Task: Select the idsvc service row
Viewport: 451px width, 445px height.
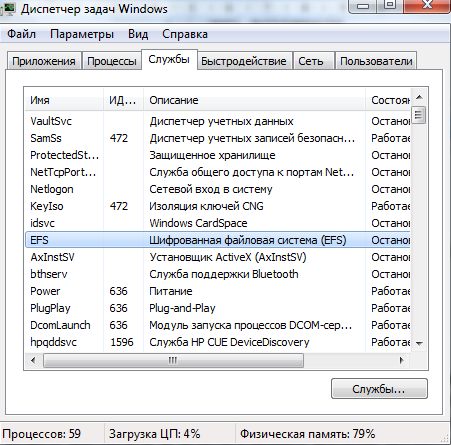Action: [218, 223]
